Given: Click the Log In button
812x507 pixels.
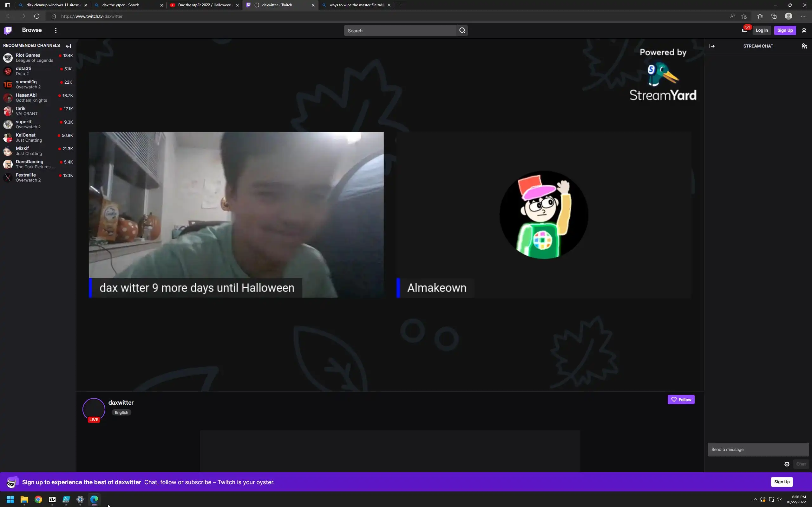Looking at the screenshot, I should point(761,30).
